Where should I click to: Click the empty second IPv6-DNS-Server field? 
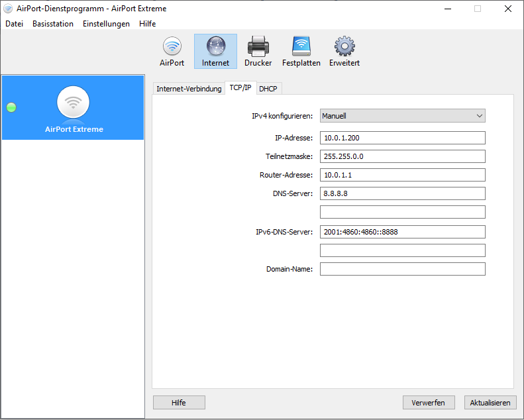pyautogui.click(x=402, y=250)
